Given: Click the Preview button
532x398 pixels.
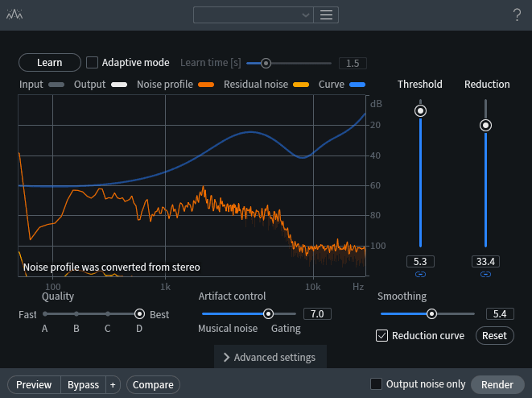Looking at the screenshot, I should [x=34, y=385].
